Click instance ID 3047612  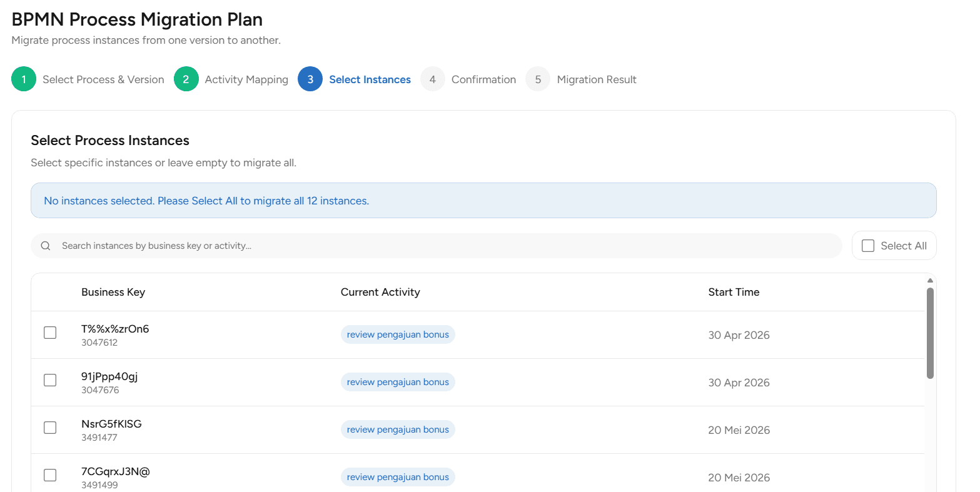pos(99,343)
